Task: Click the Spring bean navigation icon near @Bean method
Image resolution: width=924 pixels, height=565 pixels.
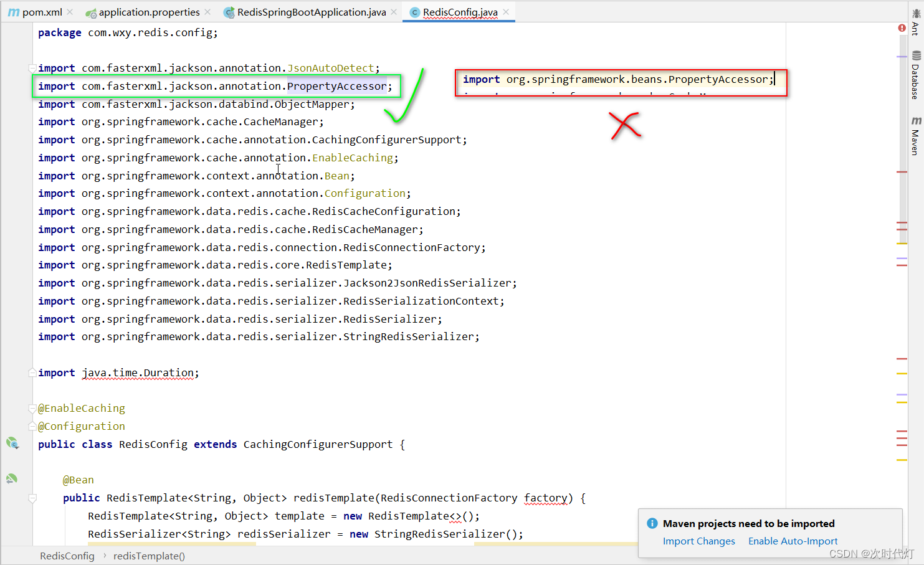Action: 11,478
